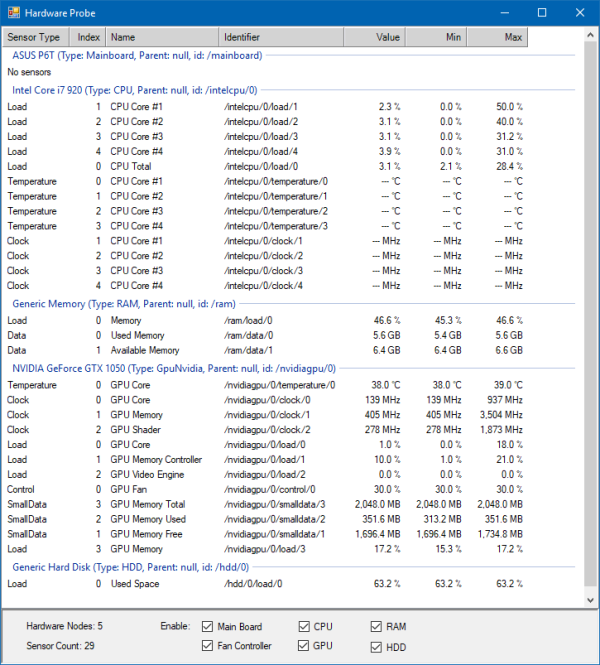Maximize the Hardware Probe window

coord(542,13)
